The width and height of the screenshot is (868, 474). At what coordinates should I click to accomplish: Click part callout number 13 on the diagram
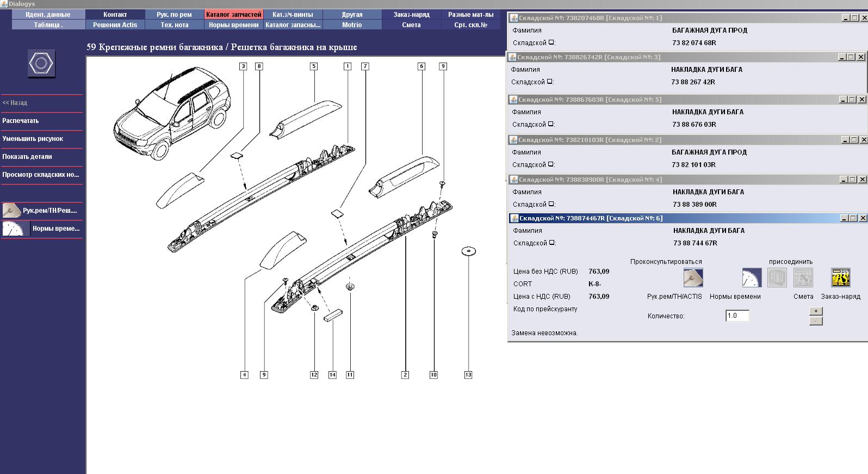point(468,375)
